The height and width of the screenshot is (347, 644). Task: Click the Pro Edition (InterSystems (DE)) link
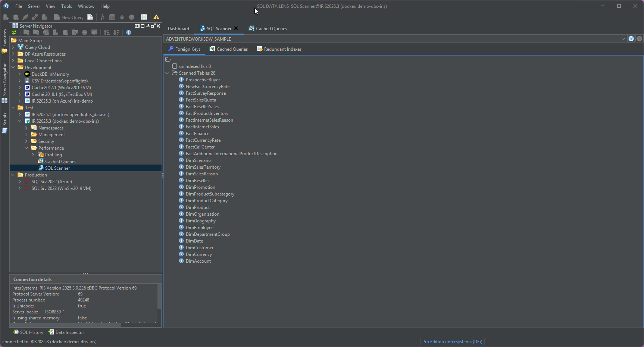(x=452, y=342)
